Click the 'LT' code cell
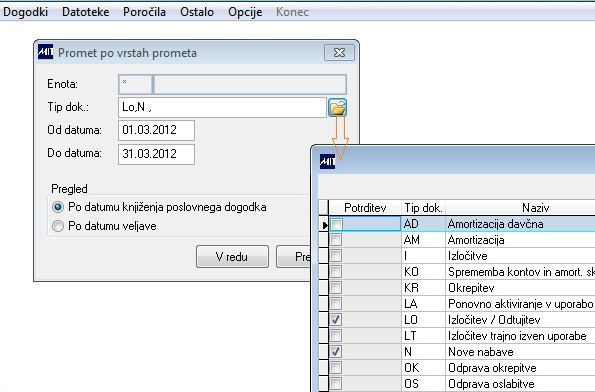 423,335
